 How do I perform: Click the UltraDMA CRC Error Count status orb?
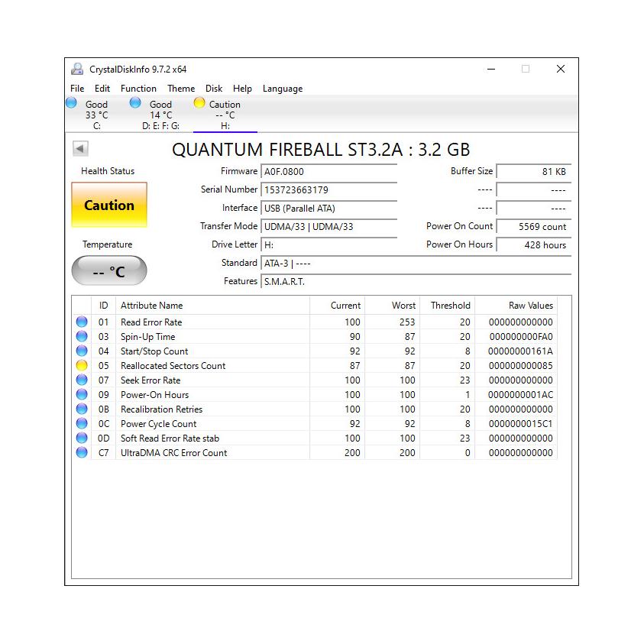(x=82, y=453)
